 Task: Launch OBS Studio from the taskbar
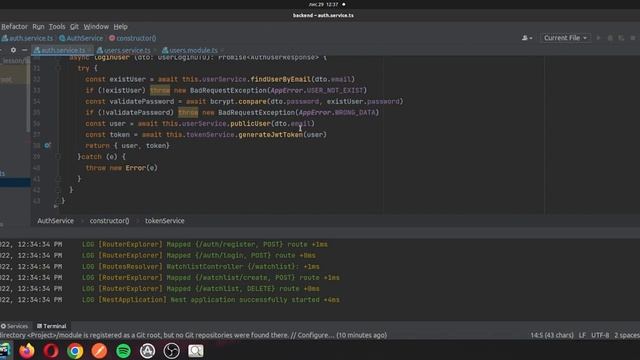click(171, 351)
